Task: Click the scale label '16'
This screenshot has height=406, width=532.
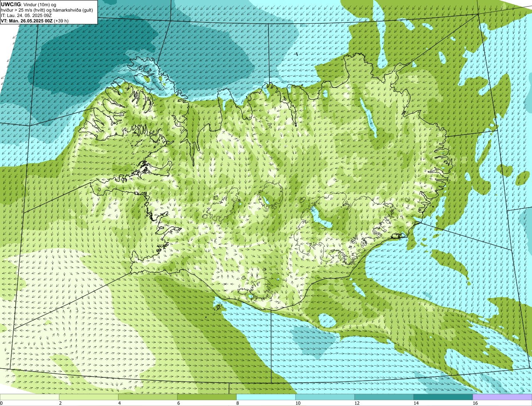Action: pos(475,403)
